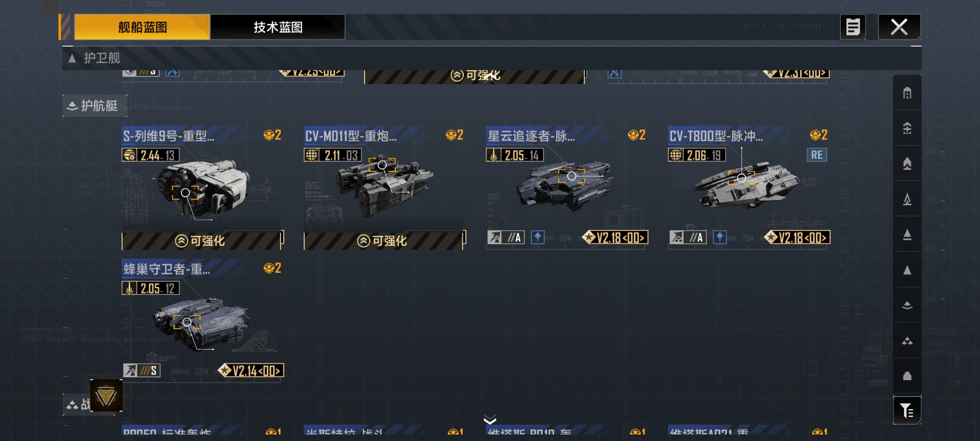
Task: Open the 星云追逐者 ship thumbnail
Action: [x=565, y=186]
